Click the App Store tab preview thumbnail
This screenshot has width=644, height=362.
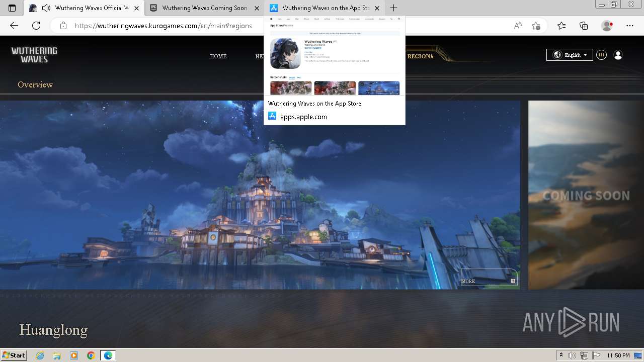[x=335, y=55]
